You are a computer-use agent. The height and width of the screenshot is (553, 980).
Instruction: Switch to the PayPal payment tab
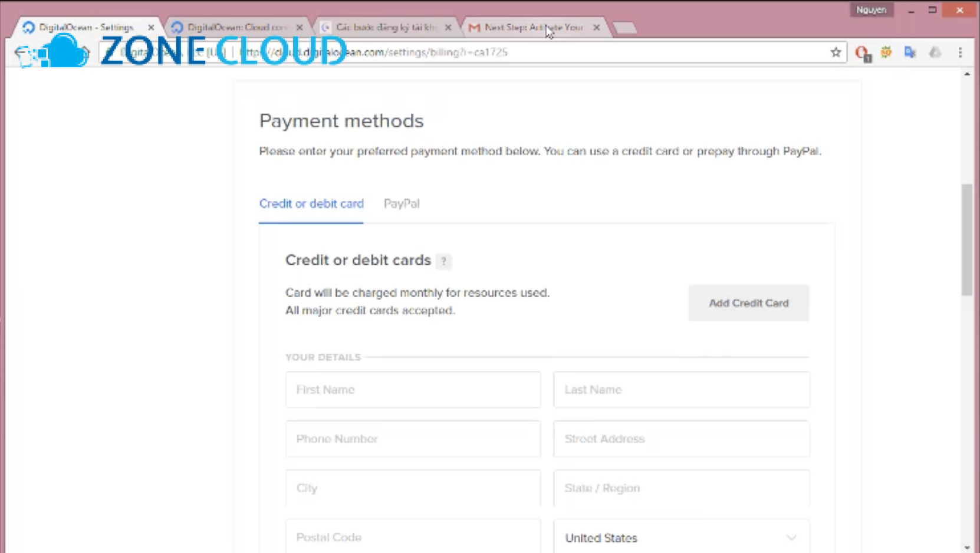[402, 204]
